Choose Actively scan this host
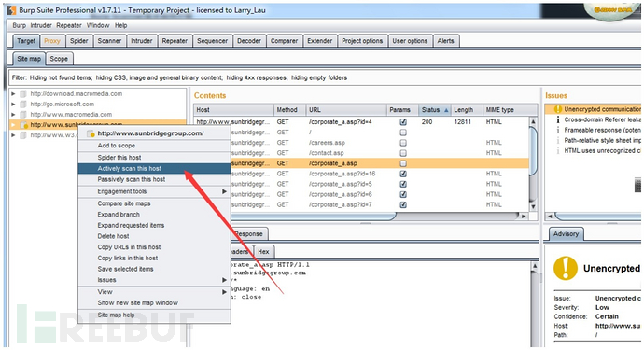The width and height of the screenshot is (644, 350). [154, 168]
